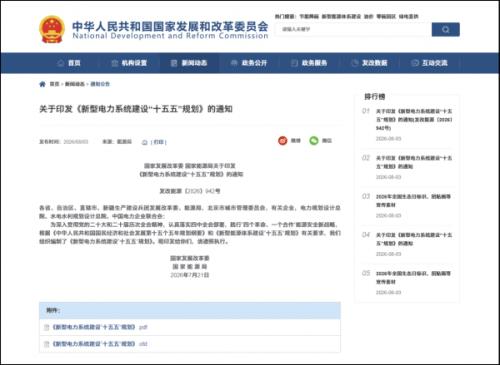This screenshot has width=500, height=365.
Task: Open ranking item 01 mentioning 942号
Action: (414, 120)
